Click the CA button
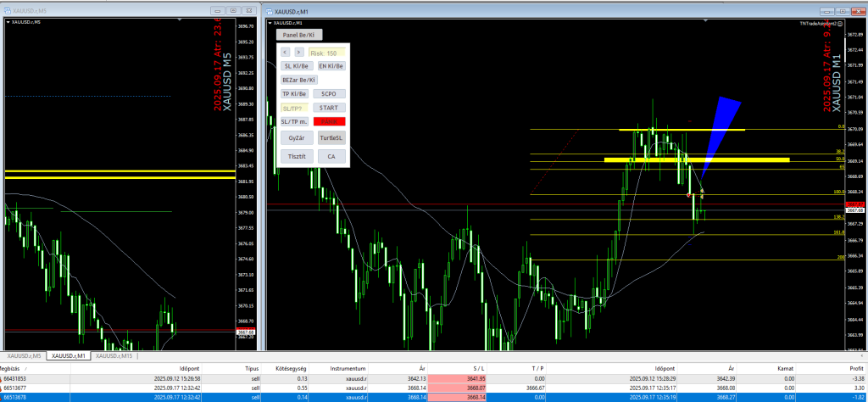868x402 pixels. coord(331,156)
